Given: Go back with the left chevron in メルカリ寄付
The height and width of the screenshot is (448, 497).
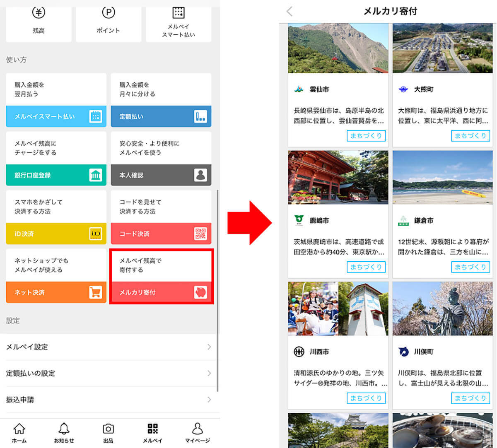Looking at the screenshot, I should [290, 11].
